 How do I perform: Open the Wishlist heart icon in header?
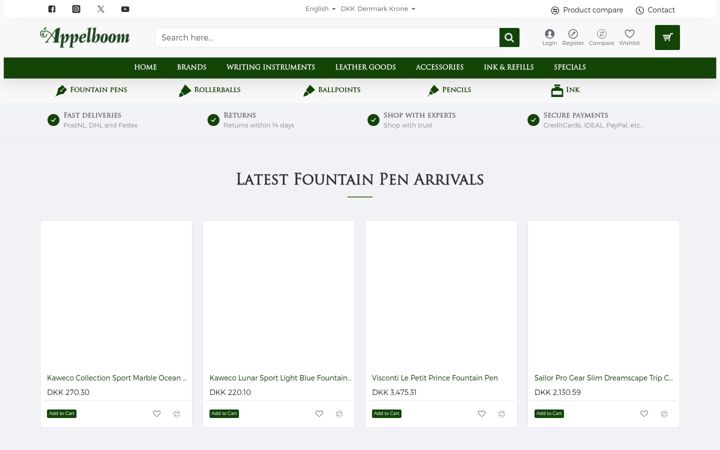coord(629,37)
